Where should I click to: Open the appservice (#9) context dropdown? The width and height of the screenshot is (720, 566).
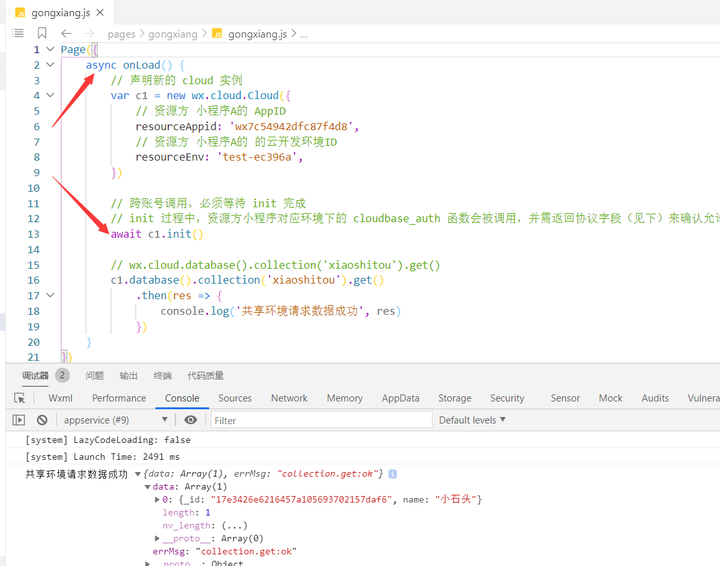[x=115, y=420]
